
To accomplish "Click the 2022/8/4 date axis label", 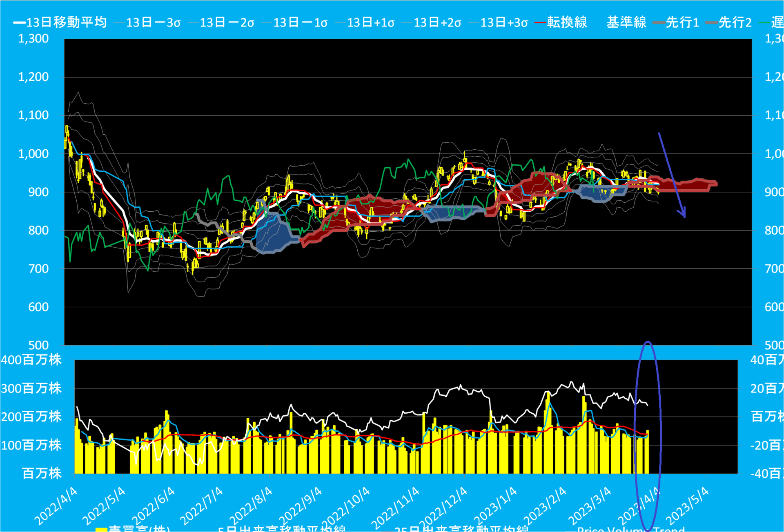I will coord(251,506).
